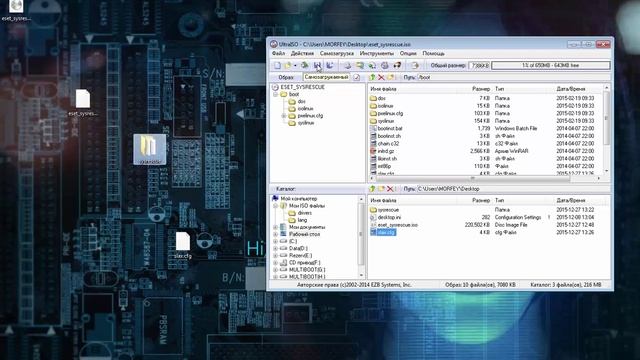Select desktop.ini in catalog file list

(389, 218)
